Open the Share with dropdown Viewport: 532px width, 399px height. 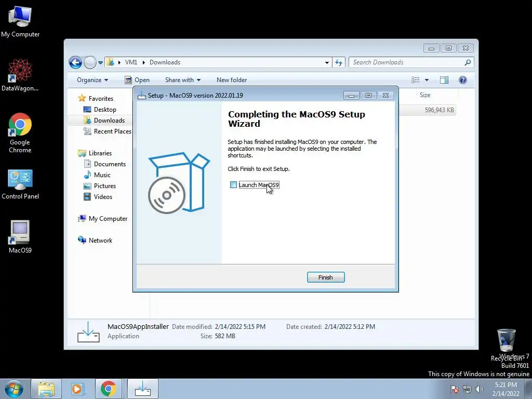[x=182, y=80]
